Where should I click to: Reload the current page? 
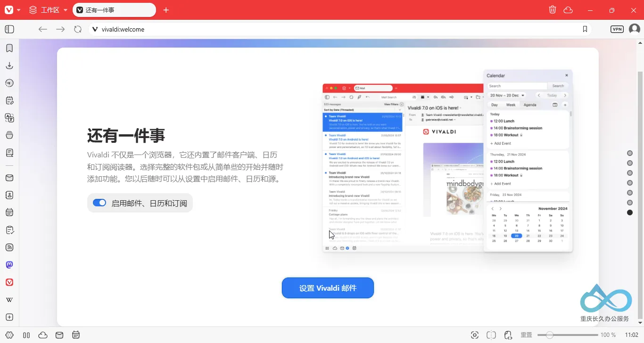tap(78, 29)
